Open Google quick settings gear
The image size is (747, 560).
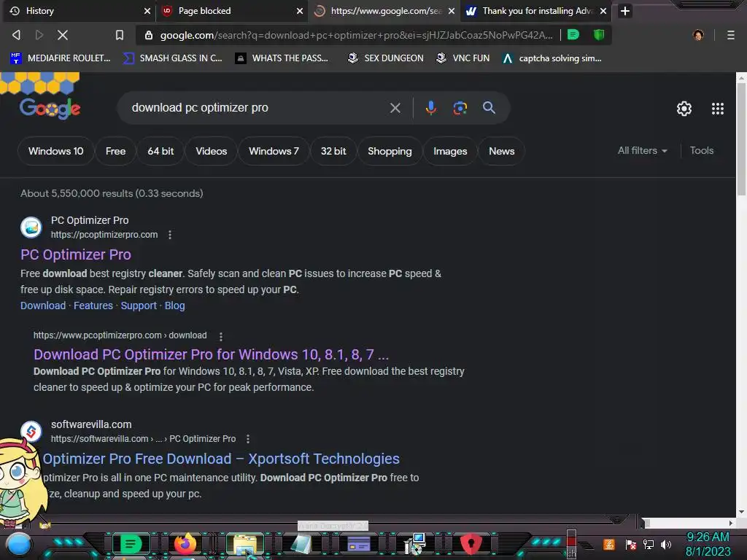(684, 109)
